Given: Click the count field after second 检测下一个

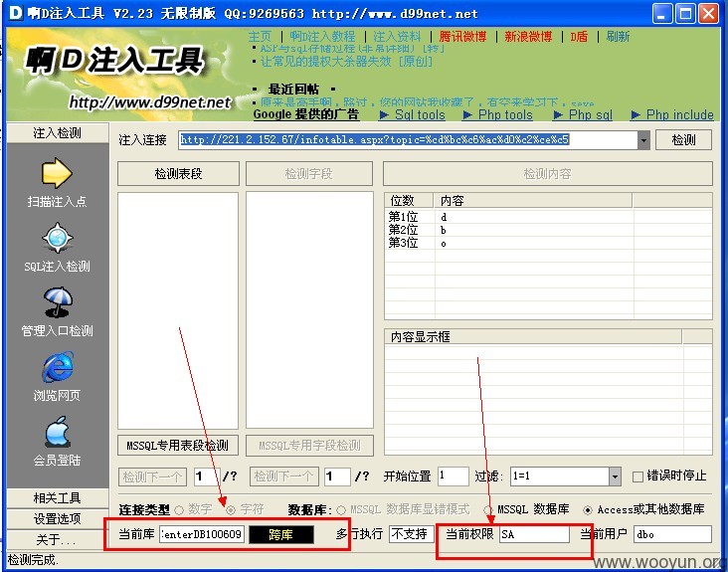Looking at the screenshot, I should click(337, 477).
